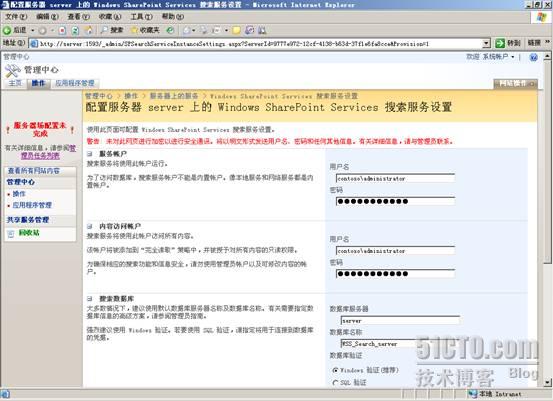Screen dimensions: 553x401
Task: Open the 欢迎 系统帐户 user dropdown
Action: click(490, 57)
